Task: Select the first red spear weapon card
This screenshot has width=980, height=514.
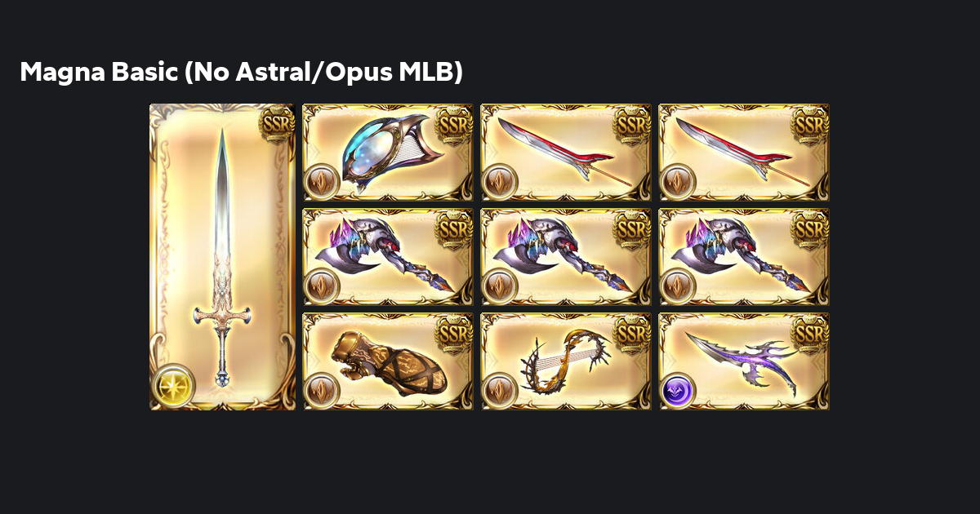Action: coord(566,153)
